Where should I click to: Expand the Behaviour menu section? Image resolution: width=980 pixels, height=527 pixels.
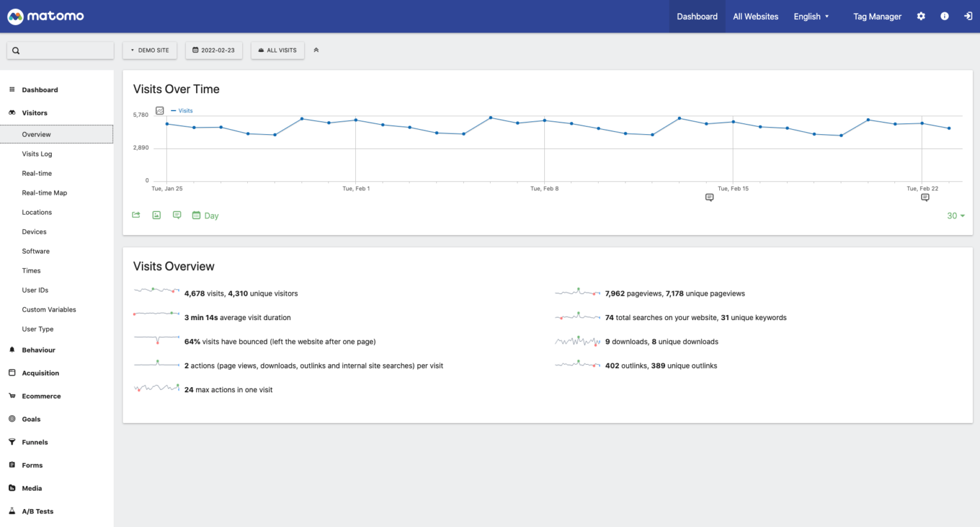point(38,350)
